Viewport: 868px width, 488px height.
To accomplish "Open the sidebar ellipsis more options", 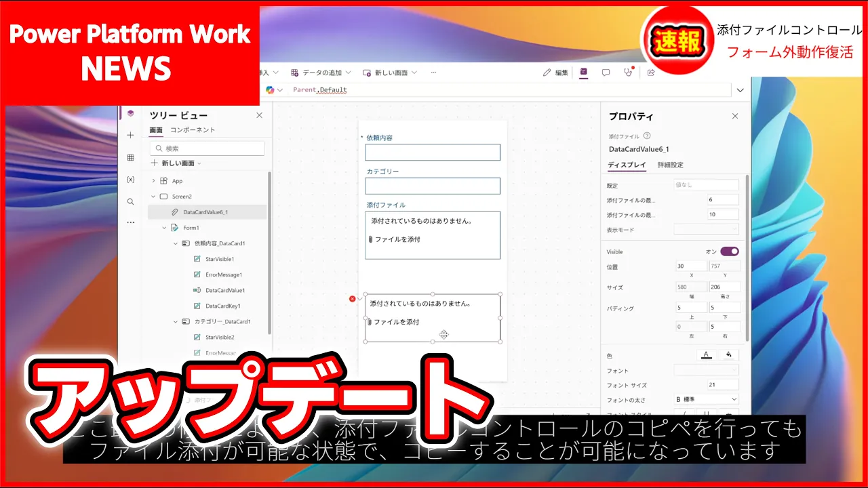I will (x=131, y=222).
